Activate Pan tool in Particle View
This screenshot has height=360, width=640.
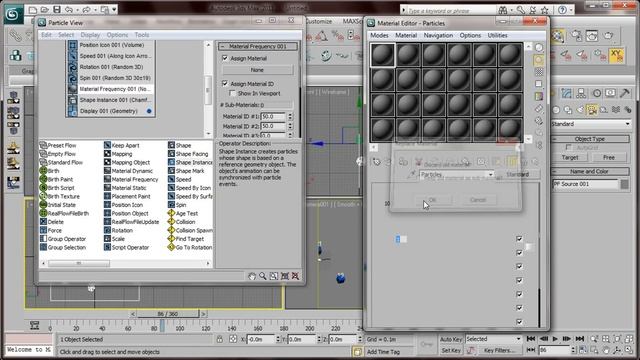click(252, 276)
